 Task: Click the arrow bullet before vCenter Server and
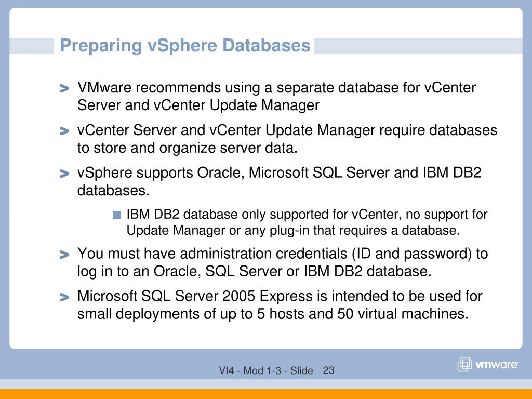[64, 131]
